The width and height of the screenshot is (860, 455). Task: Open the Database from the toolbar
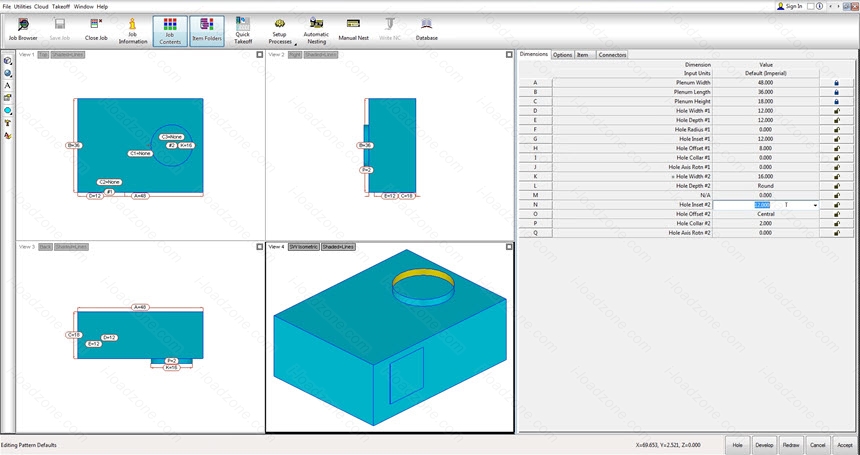tap(426, 30)
